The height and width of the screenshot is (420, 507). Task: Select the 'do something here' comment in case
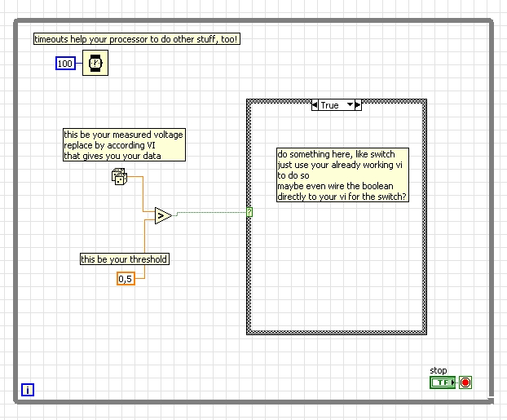pos(342,175)
